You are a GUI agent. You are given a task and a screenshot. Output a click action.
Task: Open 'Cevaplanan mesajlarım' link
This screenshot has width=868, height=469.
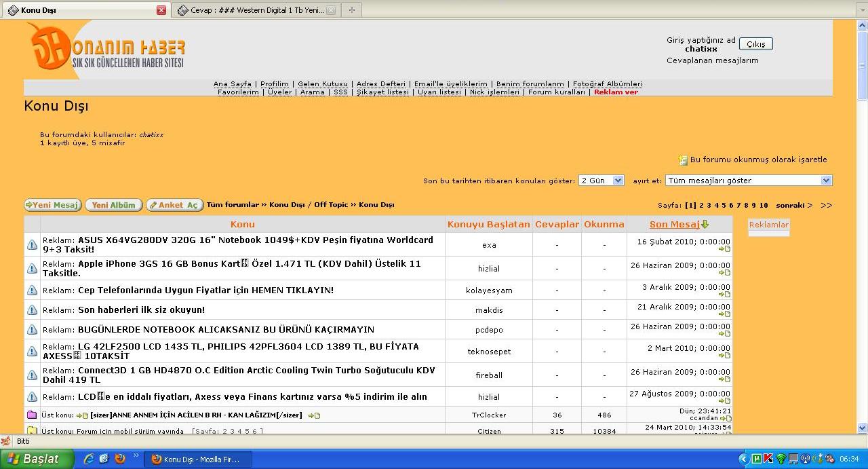[713, 60]
